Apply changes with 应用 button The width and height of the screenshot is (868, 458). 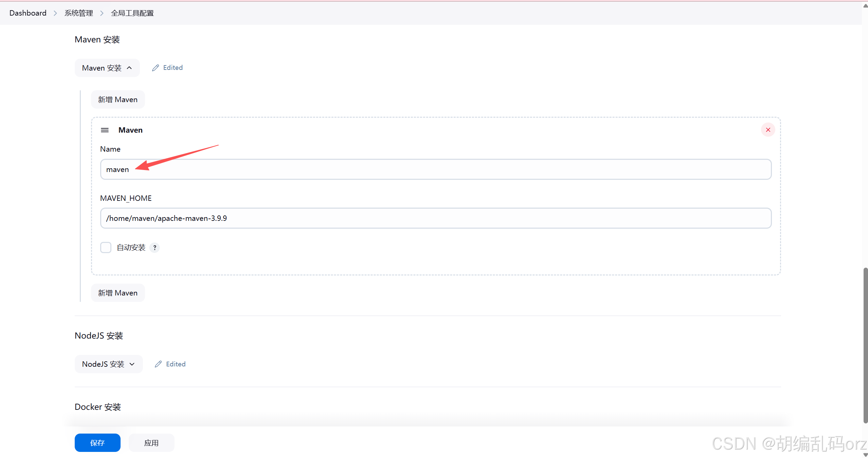[x=151, y=443]
